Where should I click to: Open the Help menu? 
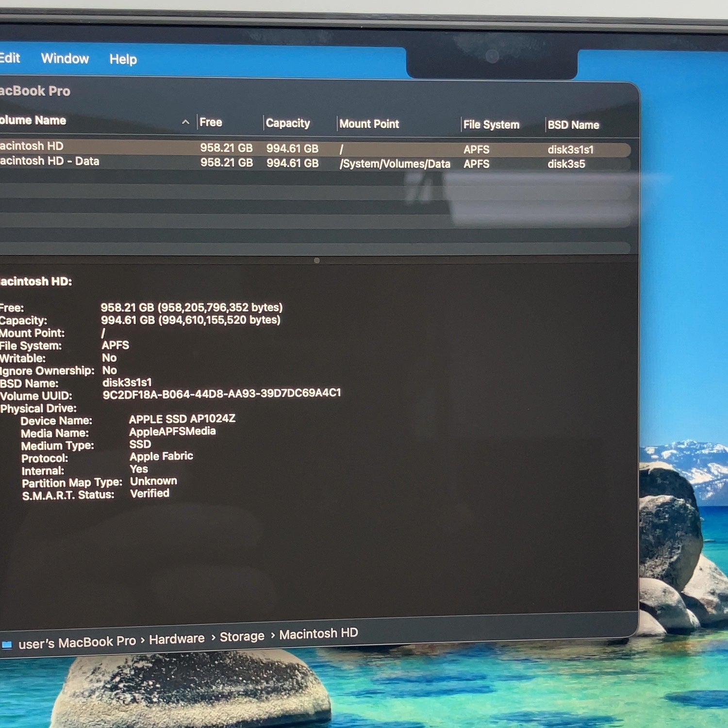(123, 59)
